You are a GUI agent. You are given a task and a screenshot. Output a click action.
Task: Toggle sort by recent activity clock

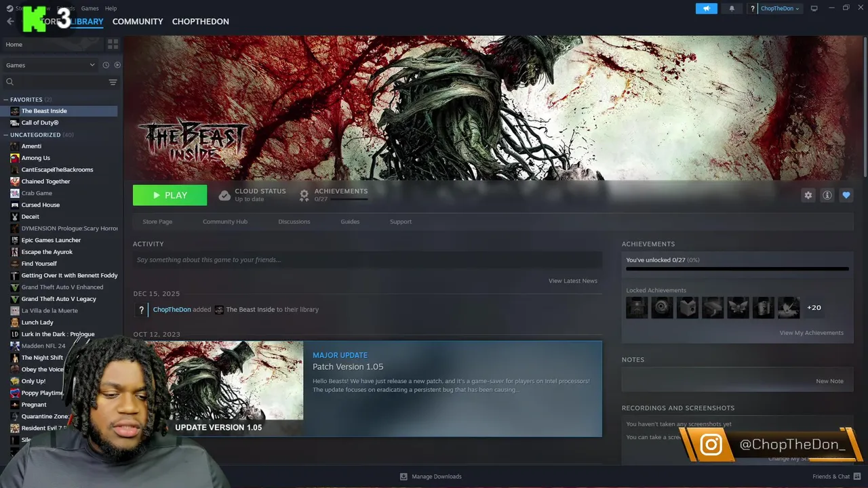click(106, 65)
